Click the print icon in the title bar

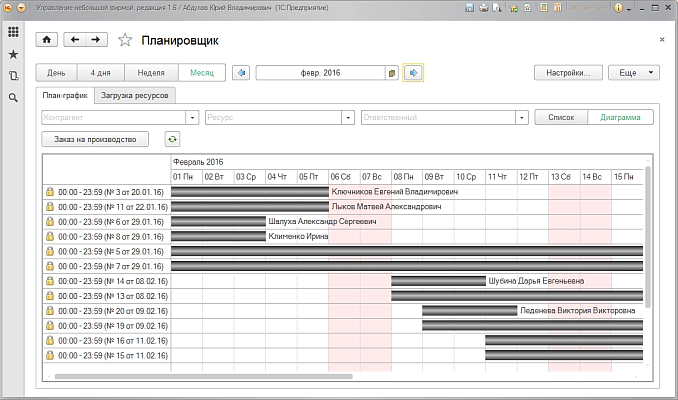(483, 7)
